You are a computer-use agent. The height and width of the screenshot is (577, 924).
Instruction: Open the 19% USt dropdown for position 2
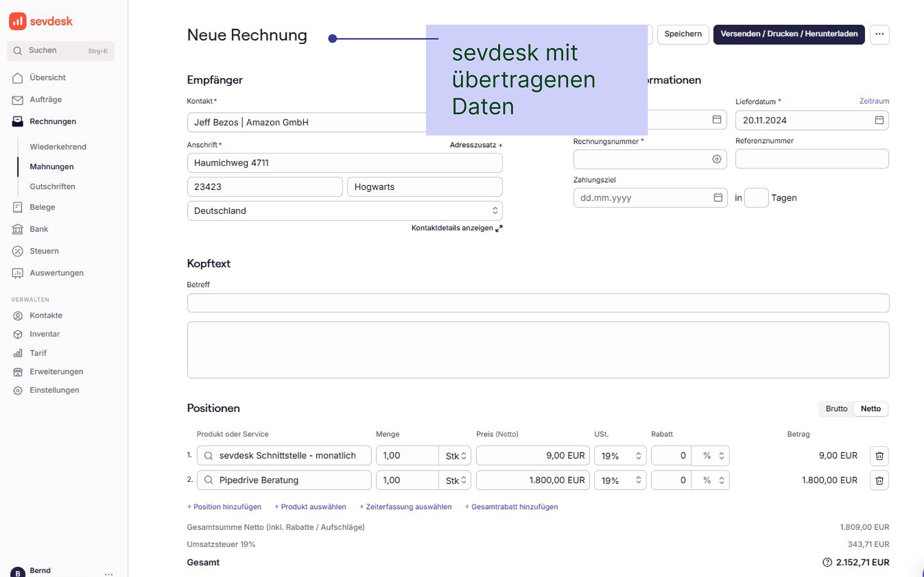coord(620,480)
